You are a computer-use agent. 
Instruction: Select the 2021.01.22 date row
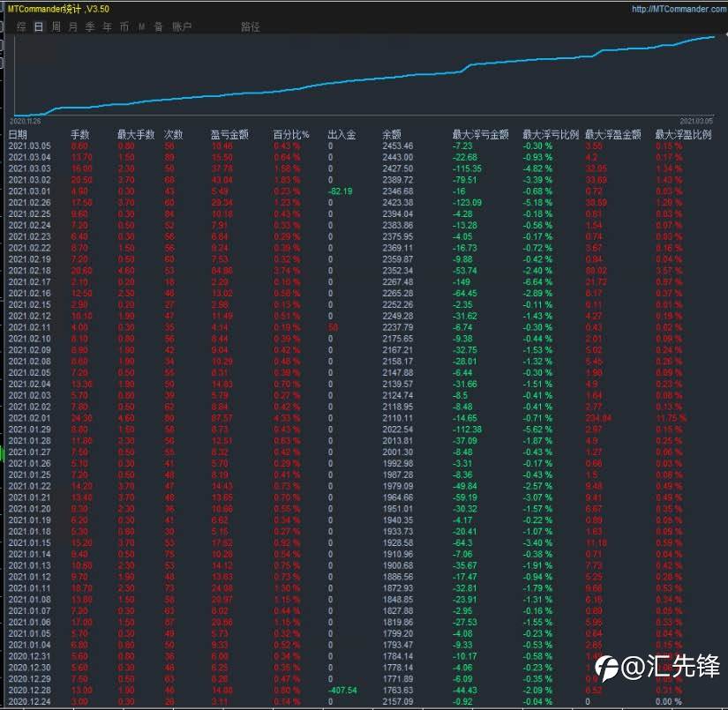(29, 486)
